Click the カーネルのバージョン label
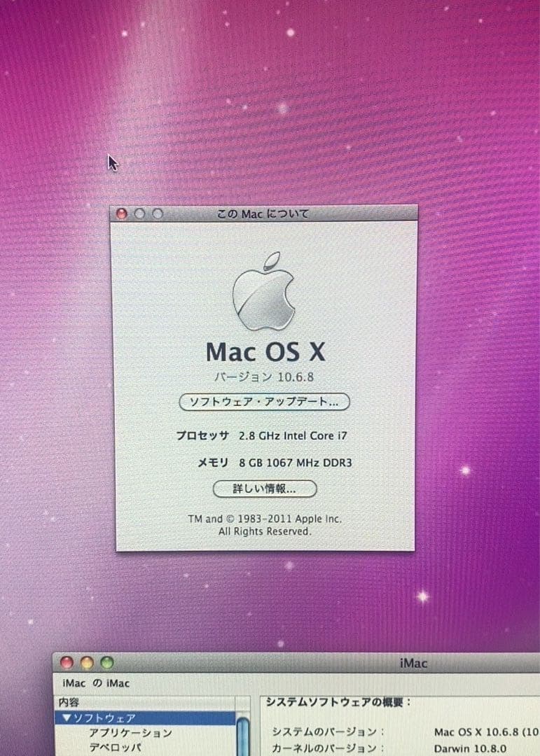540x756 pixels. pyautogui.click(x=328, y=749)
